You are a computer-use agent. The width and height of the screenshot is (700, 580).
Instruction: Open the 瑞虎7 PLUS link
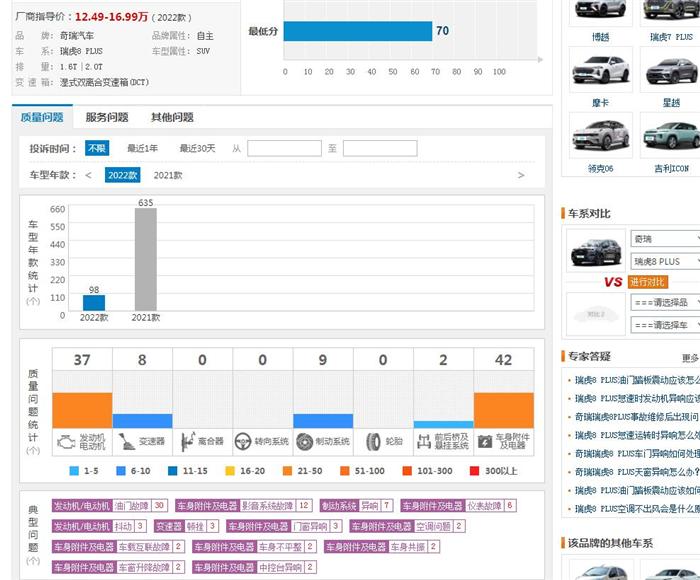(671, 37)
